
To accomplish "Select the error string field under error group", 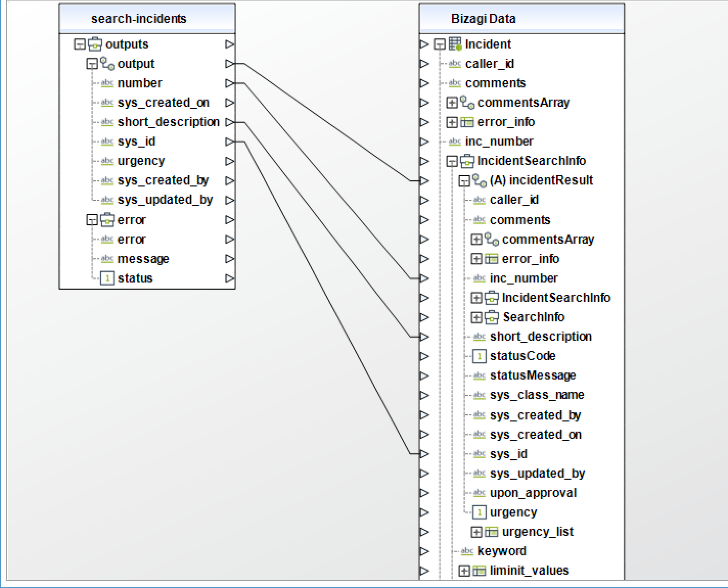I will coord(132,240).
